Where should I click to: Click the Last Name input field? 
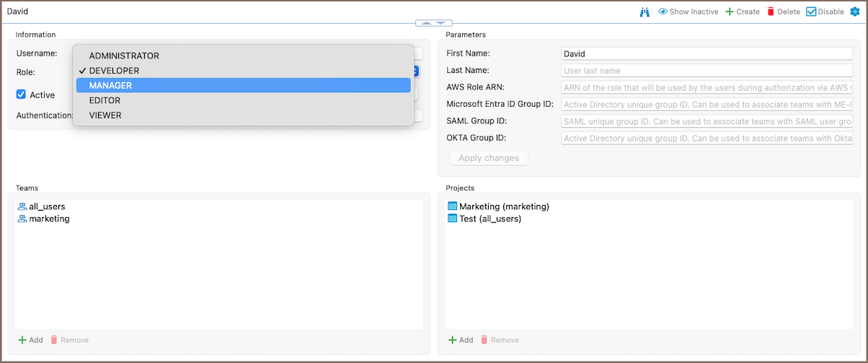point(707,71)
